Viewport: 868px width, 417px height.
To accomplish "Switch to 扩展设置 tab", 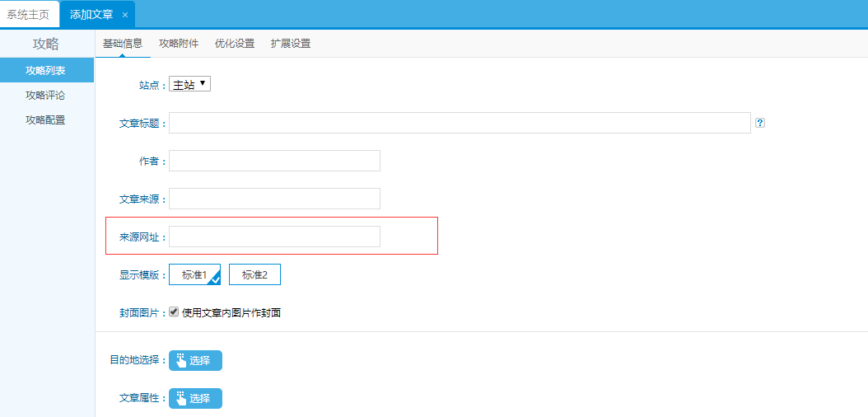I will (291, 44).
